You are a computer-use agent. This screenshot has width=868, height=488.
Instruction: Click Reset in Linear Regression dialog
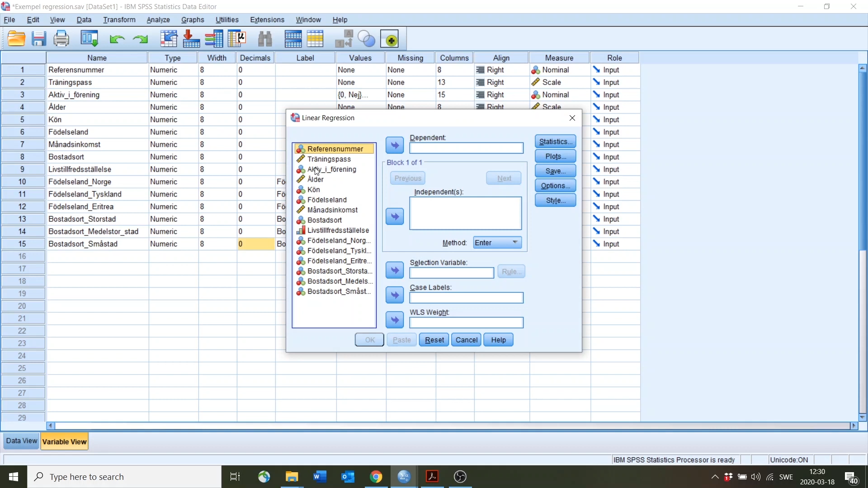[x=434, y=340]
